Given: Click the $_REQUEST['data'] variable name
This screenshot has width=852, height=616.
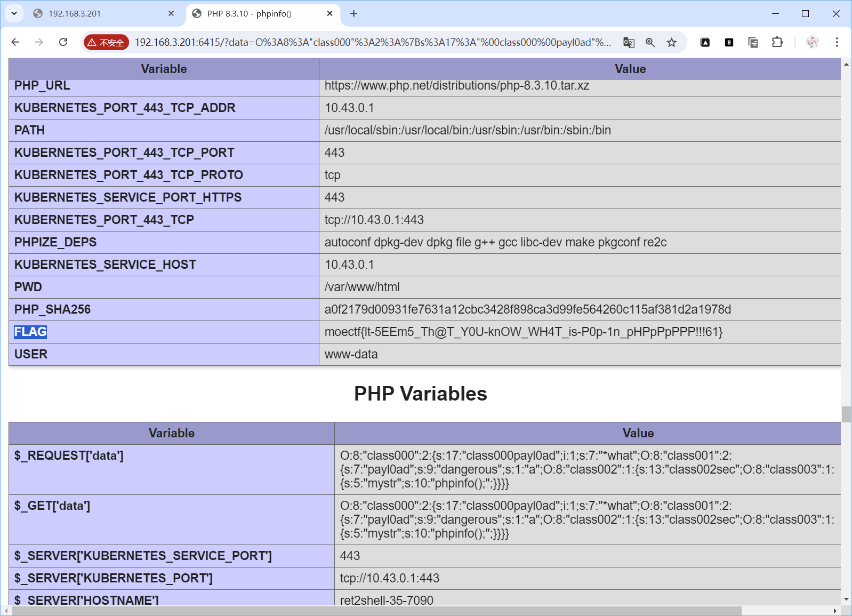Looking at the screenshot, I should click(x=69, y=455).
